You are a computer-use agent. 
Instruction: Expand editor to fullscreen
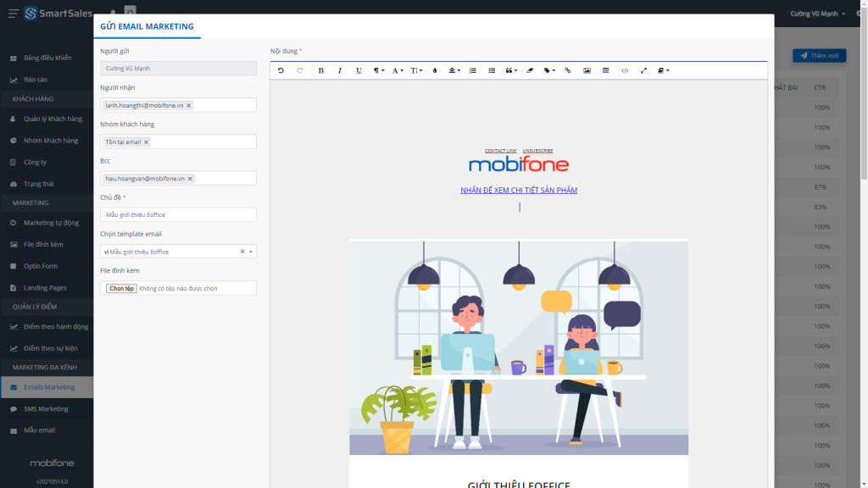point(643,70)
